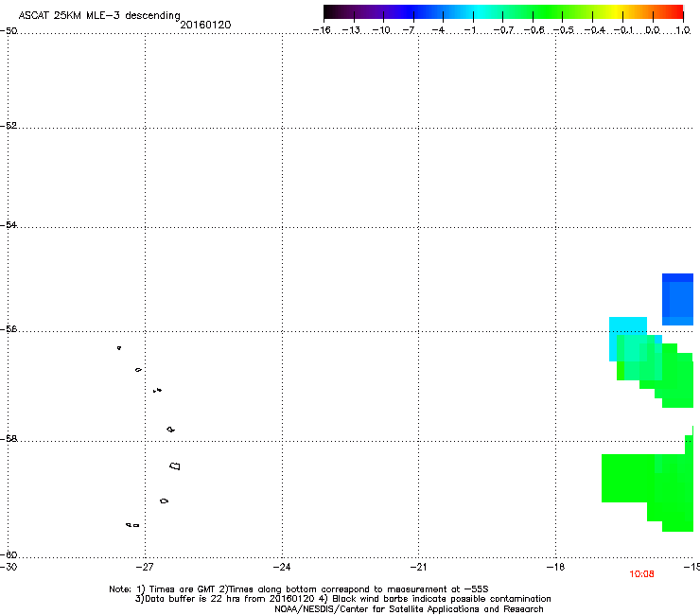
Task: Click the longitude label -27
Action: (x=145, y=567)
